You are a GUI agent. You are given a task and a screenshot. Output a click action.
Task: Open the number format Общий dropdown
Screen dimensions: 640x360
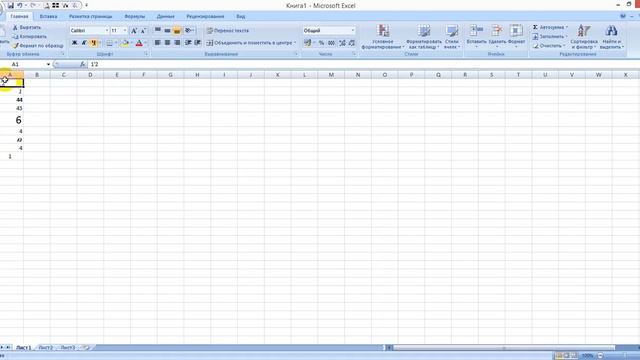tap(353, 31)
